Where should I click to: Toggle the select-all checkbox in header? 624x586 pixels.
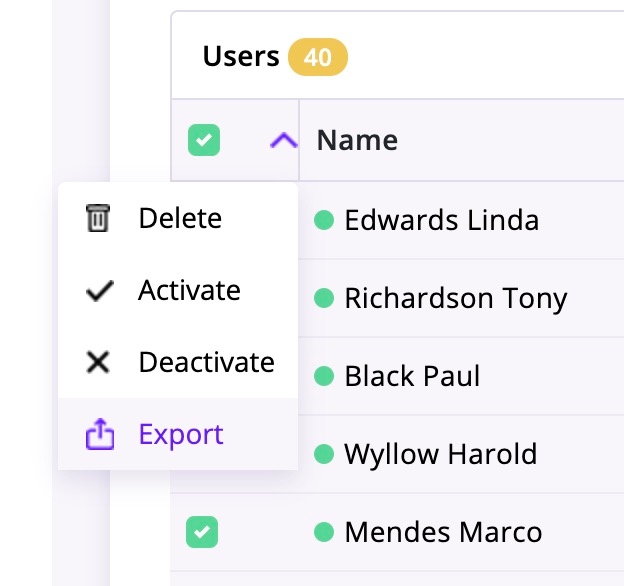point(203,141)
